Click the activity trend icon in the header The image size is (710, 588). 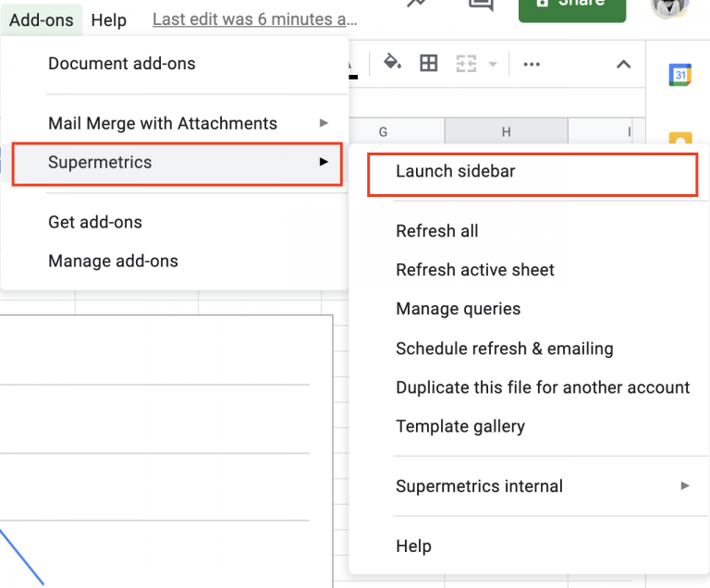418,5
